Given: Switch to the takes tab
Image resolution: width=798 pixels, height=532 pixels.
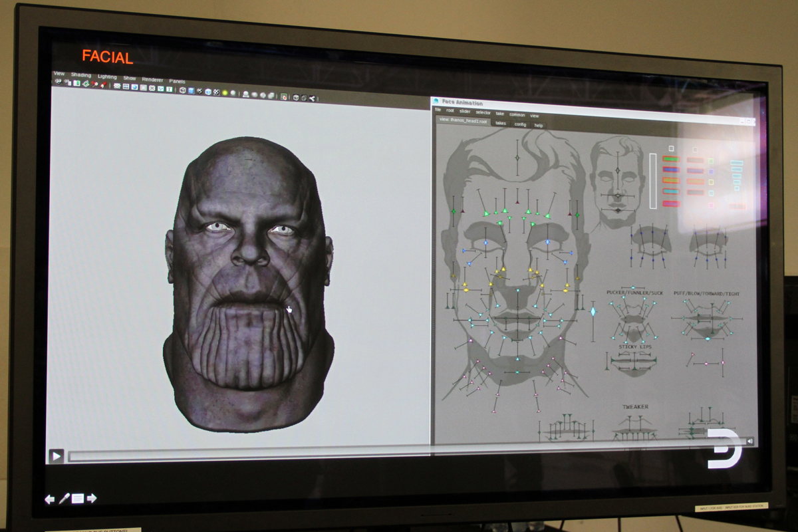Looking at the screenshot, I should [500, 123].
